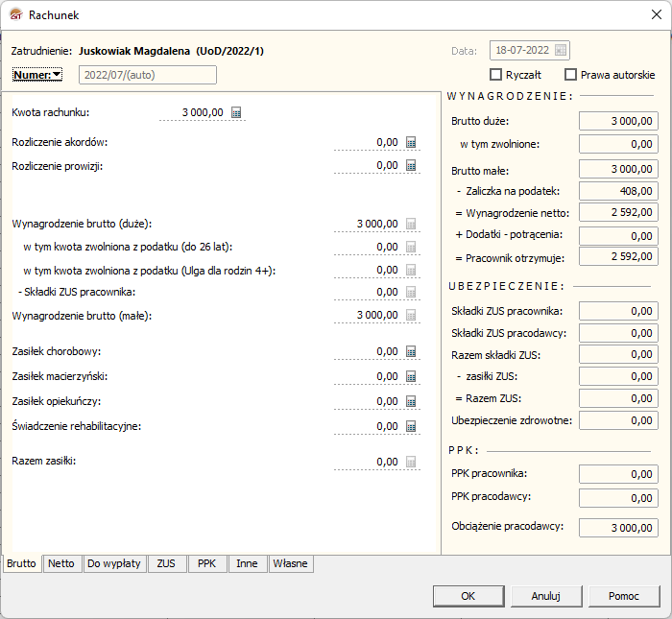Screen dimensions: 672x619
Task: Open the Własne tab
Action: (x=290, y=564)
